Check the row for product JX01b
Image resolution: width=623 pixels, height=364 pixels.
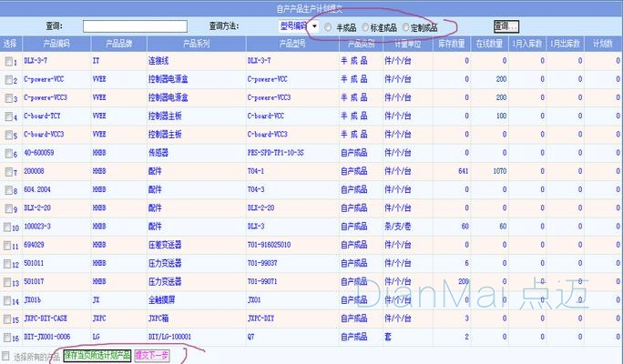point(9,299)
